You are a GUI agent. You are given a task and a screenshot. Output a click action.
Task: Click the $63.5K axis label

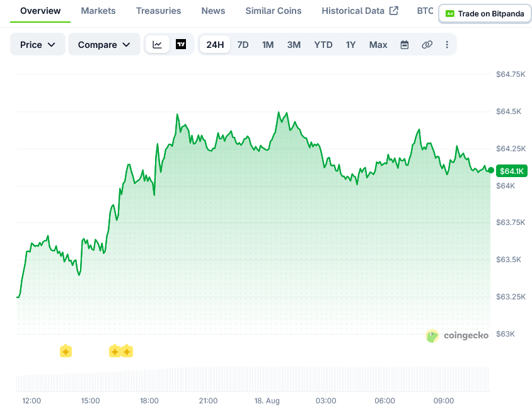tap(509, 260)
